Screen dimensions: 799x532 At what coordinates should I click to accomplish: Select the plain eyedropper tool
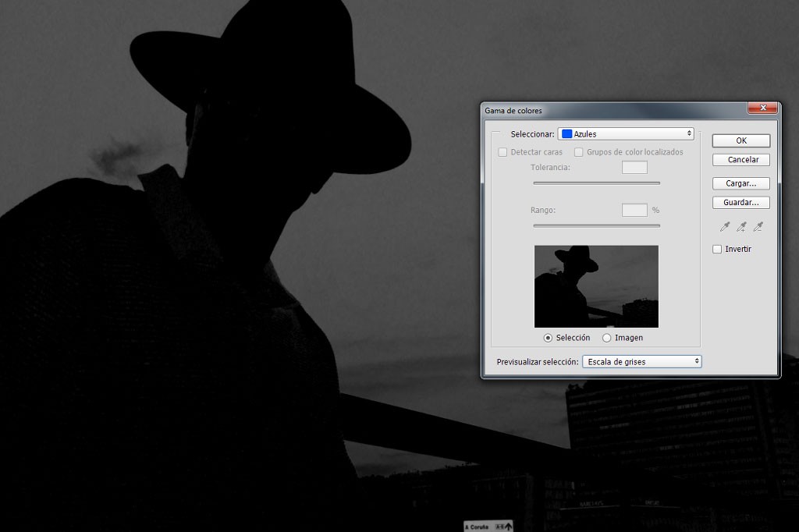click(x=725, y=227)
